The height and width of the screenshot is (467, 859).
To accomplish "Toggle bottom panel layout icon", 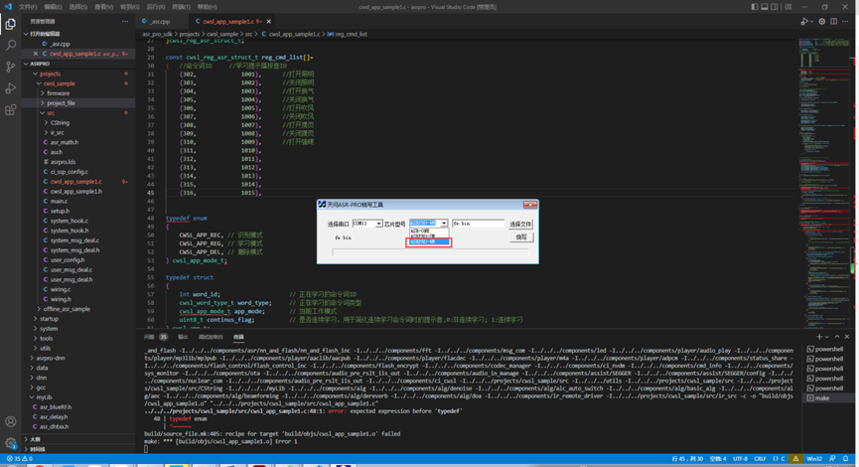I will click(764, 7).
